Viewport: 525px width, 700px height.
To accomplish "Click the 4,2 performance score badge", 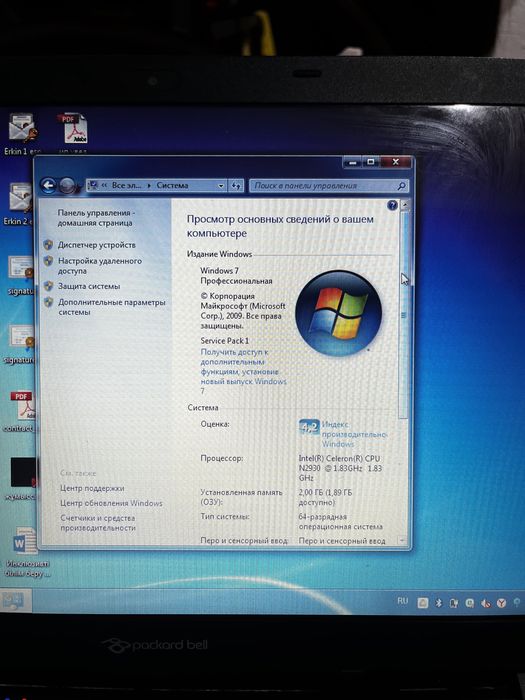I will [x=309, y=427].
